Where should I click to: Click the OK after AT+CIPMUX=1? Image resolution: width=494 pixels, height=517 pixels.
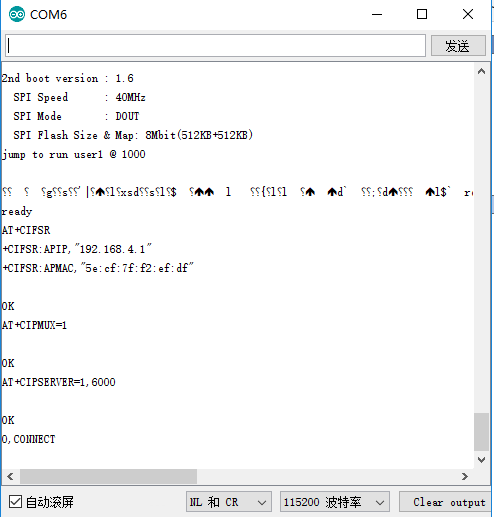pyautogui.click(x=8, y=363)
